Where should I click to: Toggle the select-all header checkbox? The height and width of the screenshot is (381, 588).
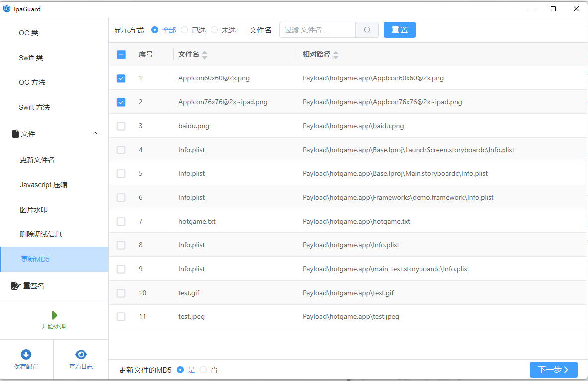[x=121, y=55]
